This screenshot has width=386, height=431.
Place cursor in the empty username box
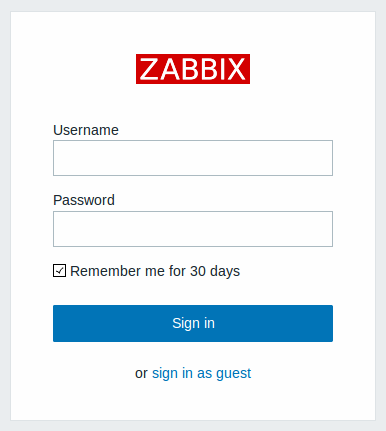pos(193,158)
